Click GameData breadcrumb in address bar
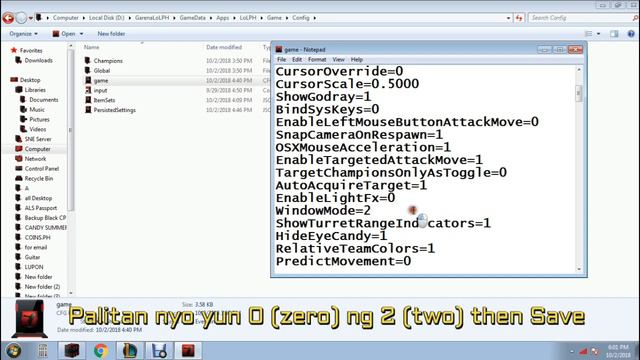The width and height of the screenshot is (640, 360). point(193,18)
